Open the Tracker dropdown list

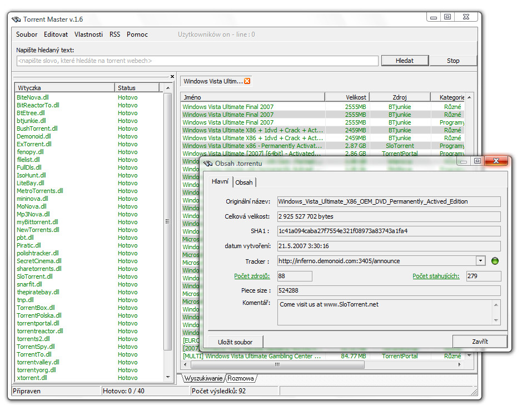pyautogui.click(x=480, y=261)
